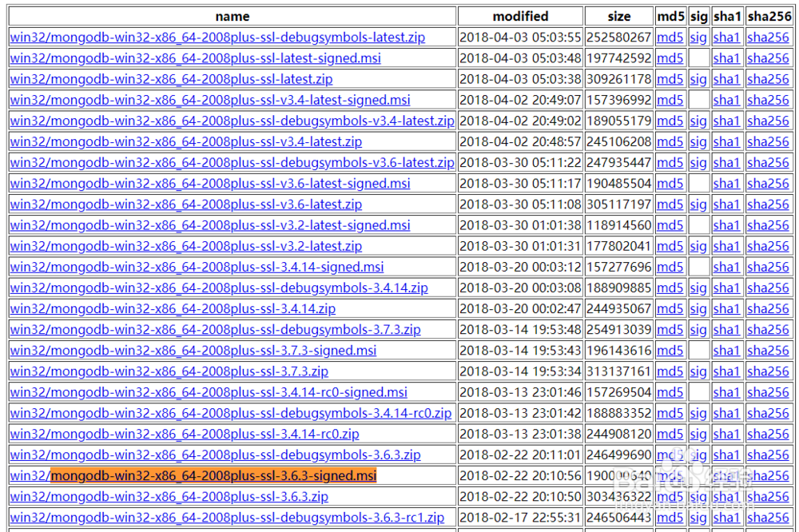Open ssl-debugsymbols-3.4.14.zip link
Image resolution: width=799 pixels, height=532 pixels.
219,288
